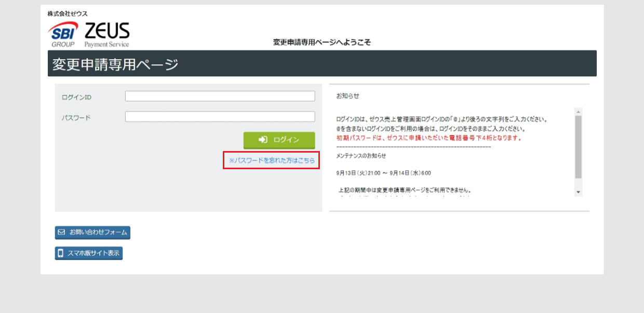Click the 株式会社ゼウス company name text
This screenshot has height=313, width=644.
click(x=68, y=13)
